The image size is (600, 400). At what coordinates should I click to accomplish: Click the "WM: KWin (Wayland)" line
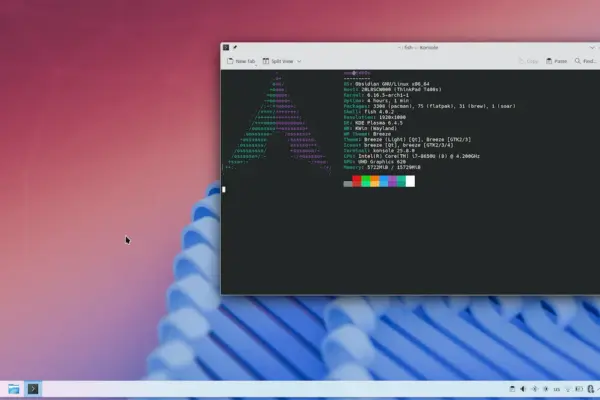[370, 128]
